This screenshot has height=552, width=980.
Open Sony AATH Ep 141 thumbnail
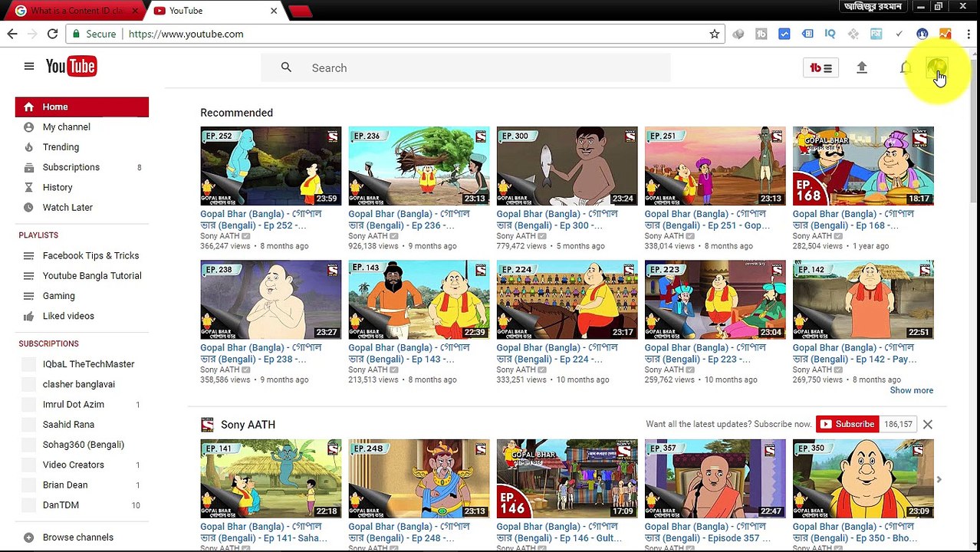pyautogui.click(x=271, y=479)
